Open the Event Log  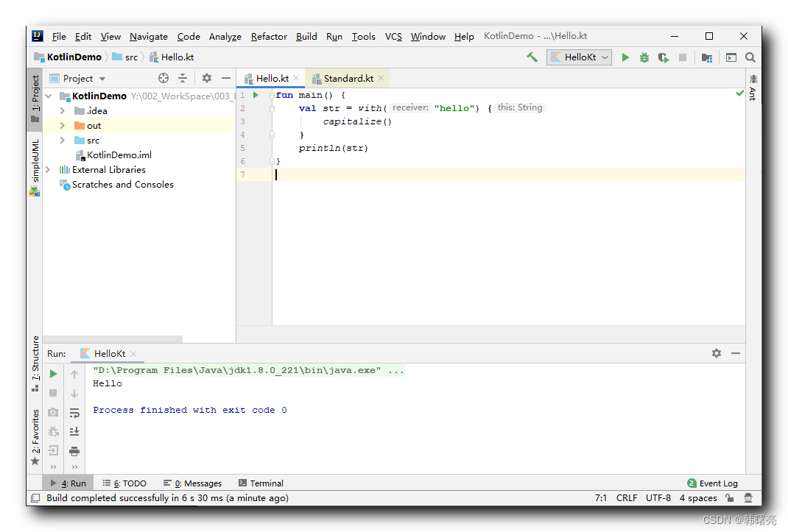(713, 483)
